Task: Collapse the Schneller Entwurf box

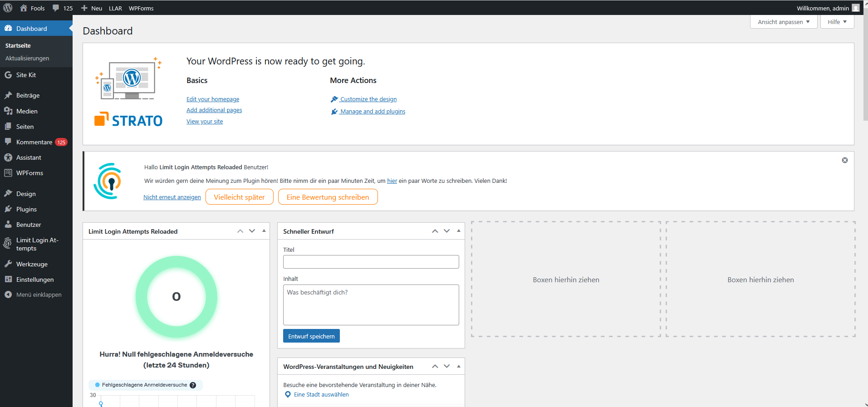Action: pos(459,231)
